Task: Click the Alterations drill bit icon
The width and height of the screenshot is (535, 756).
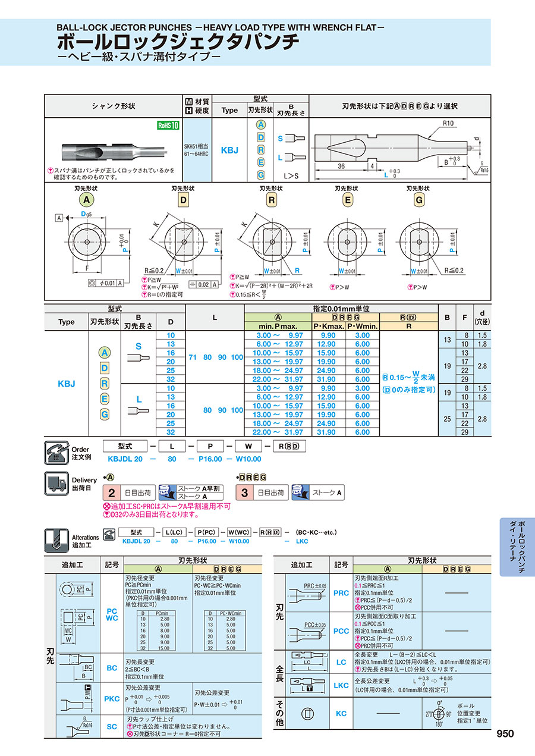Action: tap(57, 540)
